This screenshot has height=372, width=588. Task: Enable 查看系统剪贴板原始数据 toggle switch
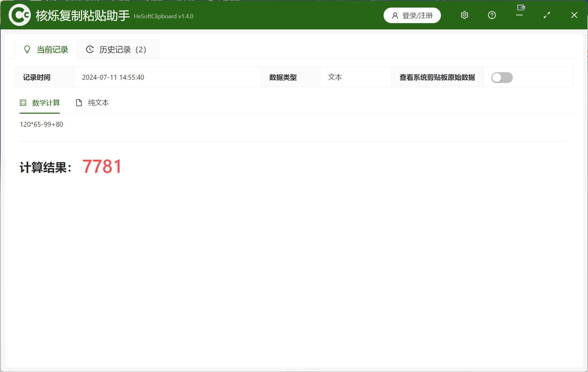point(502,77)
